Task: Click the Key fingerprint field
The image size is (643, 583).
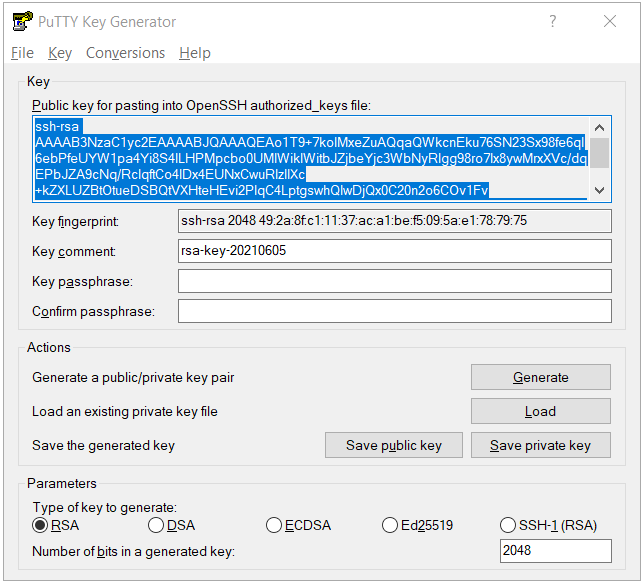Action: point(394,221)
